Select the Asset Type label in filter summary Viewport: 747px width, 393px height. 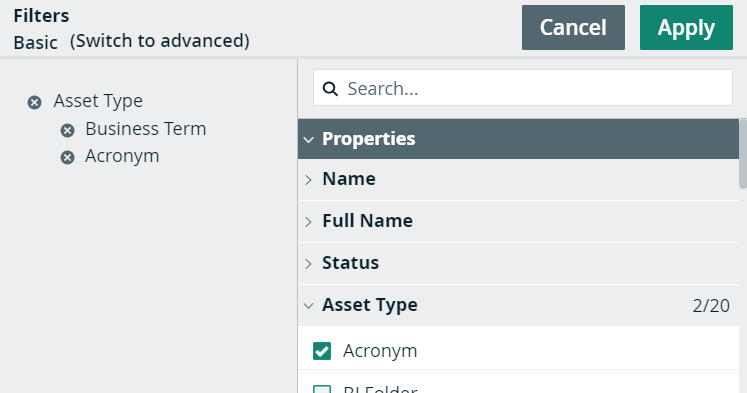pos(98,101)
